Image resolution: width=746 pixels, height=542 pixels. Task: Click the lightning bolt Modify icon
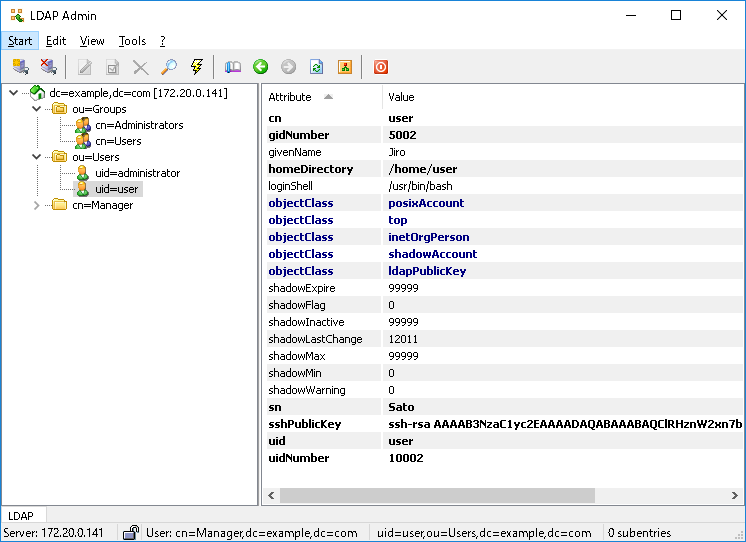click(196, 67)
